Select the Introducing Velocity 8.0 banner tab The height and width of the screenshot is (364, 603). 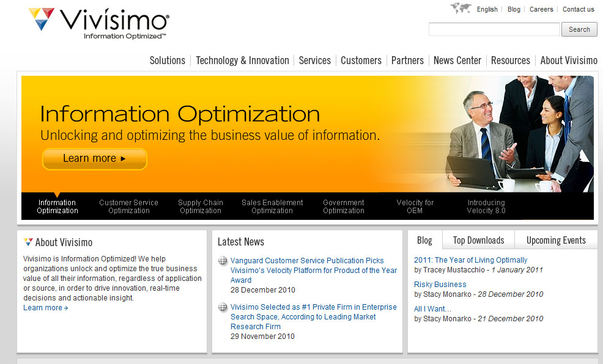(486, 206)
